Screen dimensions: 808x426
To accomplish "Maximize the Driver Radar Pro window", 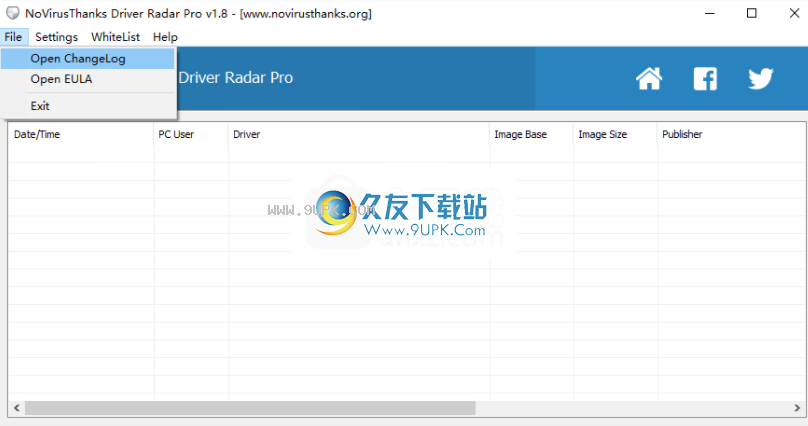I will click(752, 13).
